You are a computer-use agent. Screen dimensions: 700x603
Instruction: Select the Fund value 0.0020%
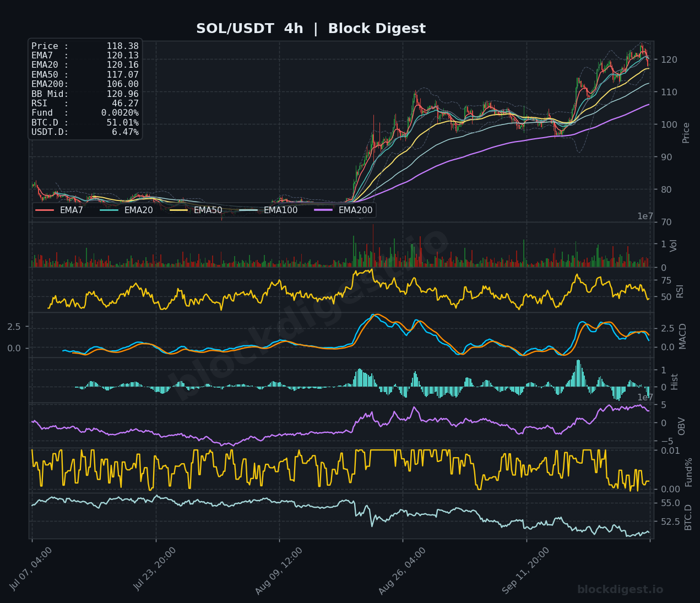[120, 113]
